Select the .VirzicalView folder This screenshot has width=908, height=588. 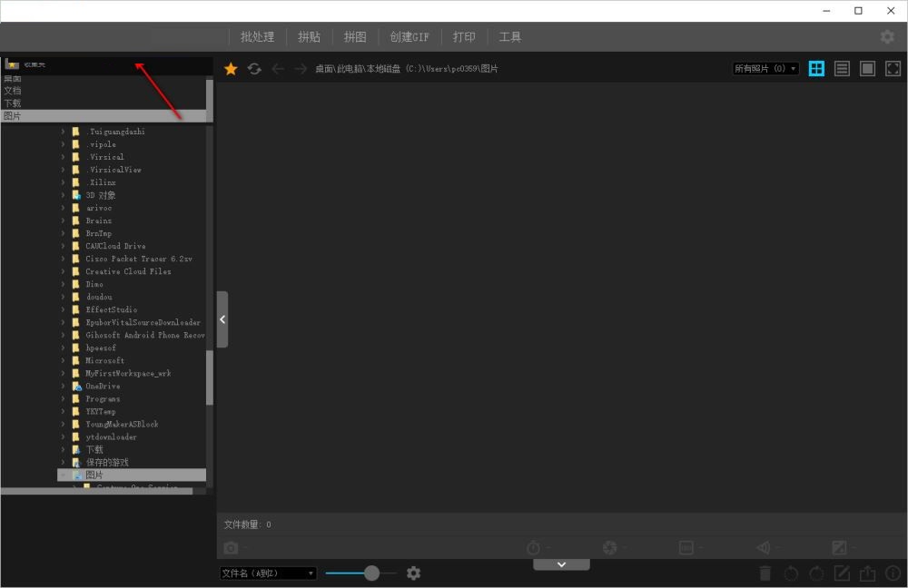(114, 170)
